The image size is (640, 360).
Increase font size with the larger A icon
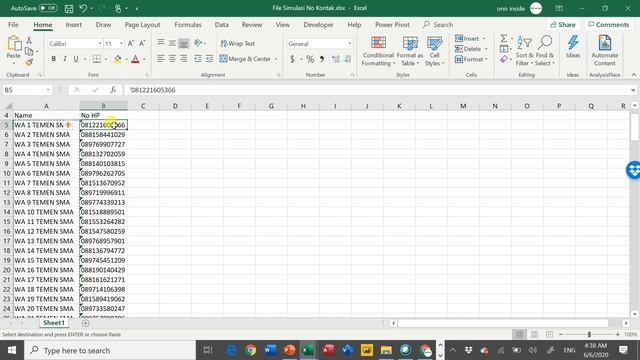[x=131, y=44]
